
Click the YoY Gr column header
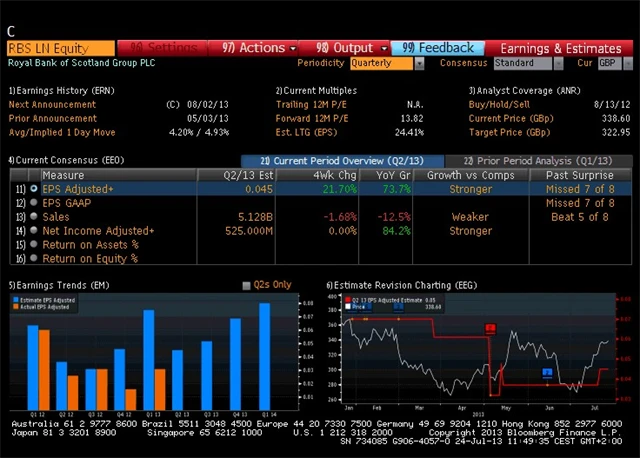386,175
